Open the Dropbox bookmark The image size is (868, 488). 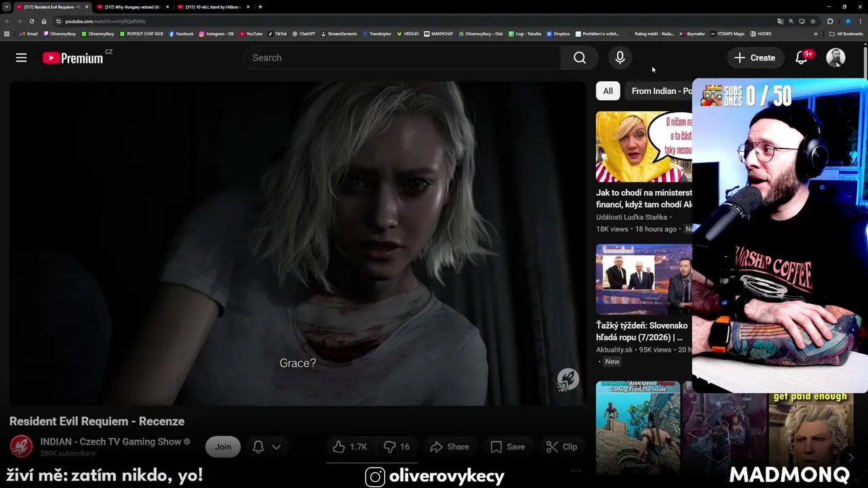click(558, 33)
